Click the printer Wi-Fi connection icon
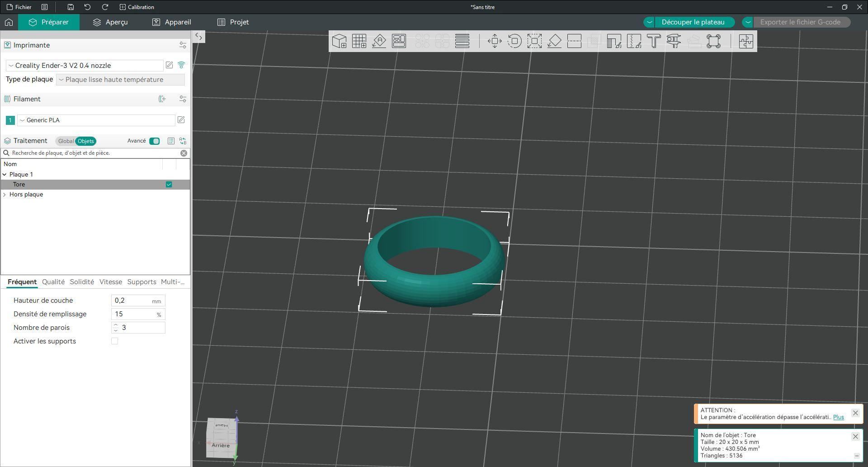The width and height of the screenshot is (868, 467). click(181, 65)
